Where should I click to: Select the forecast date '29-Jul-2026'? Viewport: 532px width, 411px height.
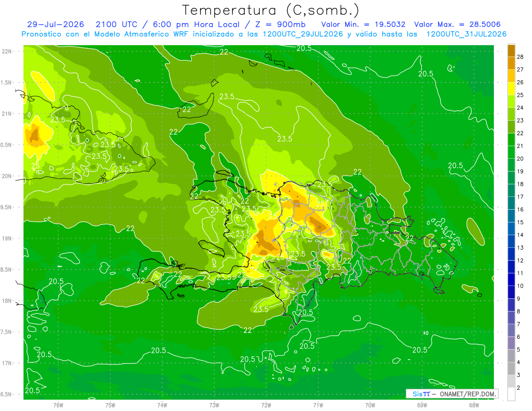click(x=55, y=24)
